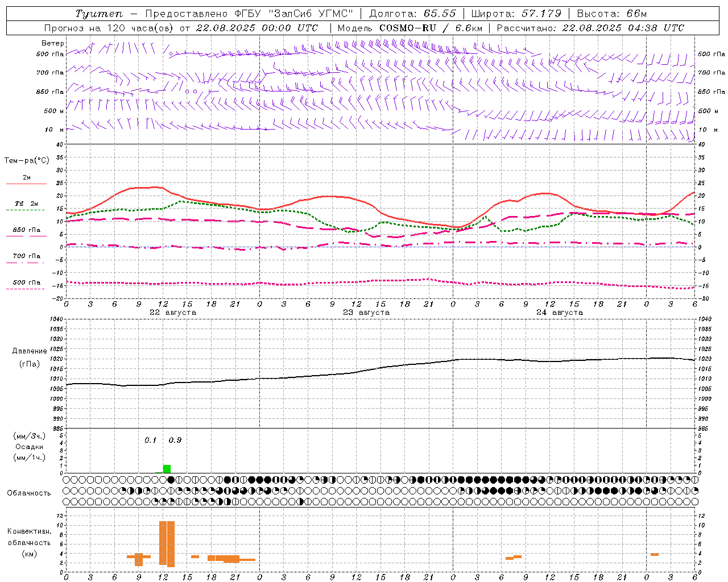The image size is (728, 582).
Task: Click the 0.1 precipitation amount value
Action: click(x=150, y=440)
